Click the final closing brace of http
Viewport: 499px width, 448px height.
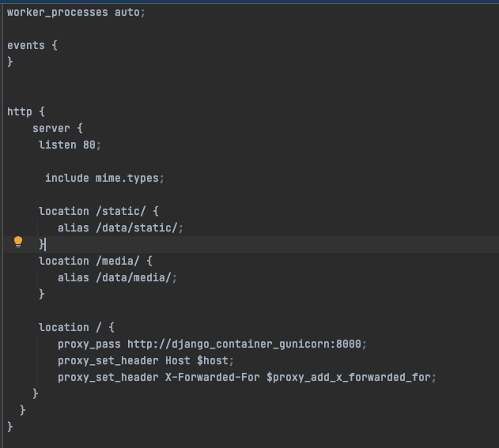[10, 427]
